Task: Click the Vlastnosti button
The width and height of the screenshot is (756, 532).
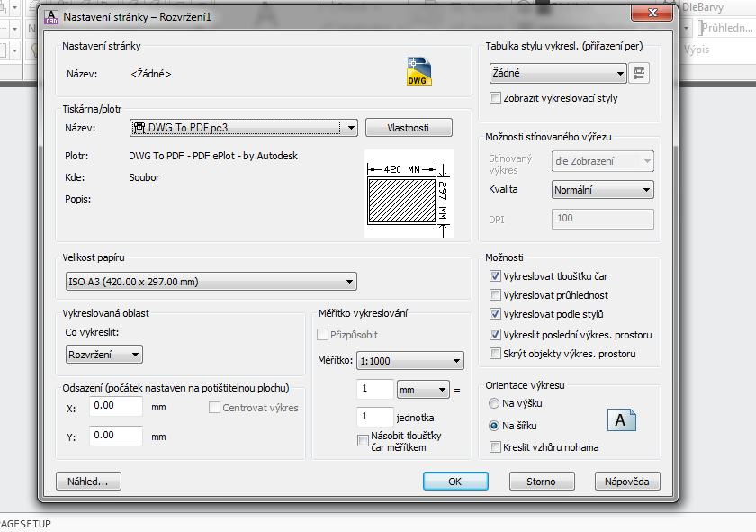Action: [x=409, y=128]
